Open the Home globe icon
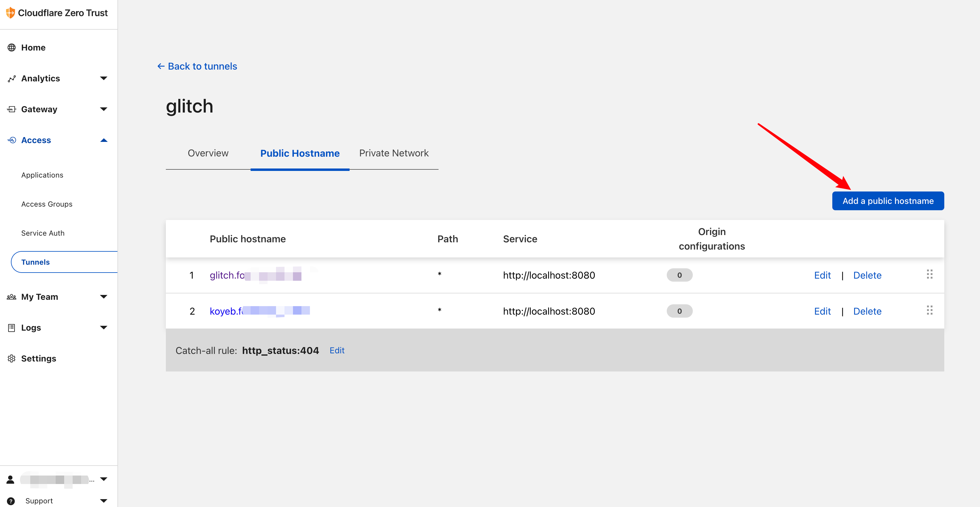The height and width of the screenshot is (507, 980). click(x=12, y=47)
